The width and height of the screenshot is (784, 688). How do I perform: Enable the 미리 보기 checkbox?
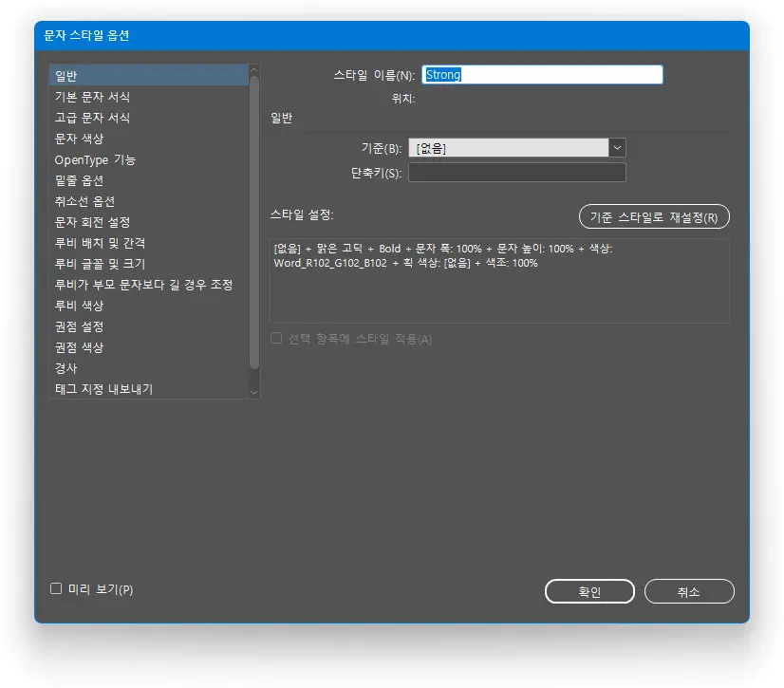pyautogui.click(x=56, y=589)
